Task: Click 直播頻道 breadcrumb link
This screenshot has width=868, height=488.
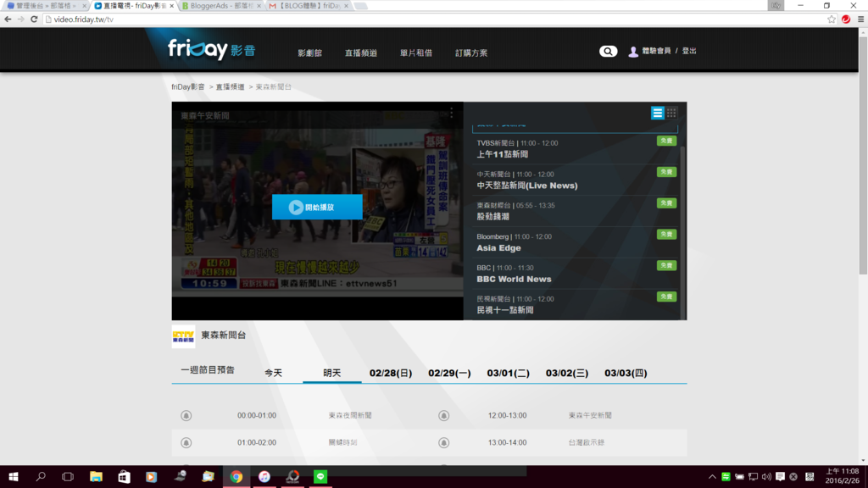Action: coord(230,87)
